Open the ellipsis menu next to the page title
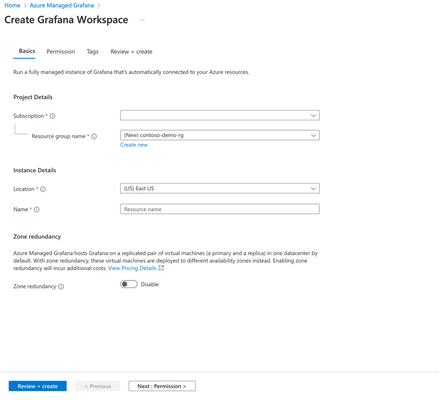Image resolution: width=441 pixels, height=400 pixels. tap(142, 20)
